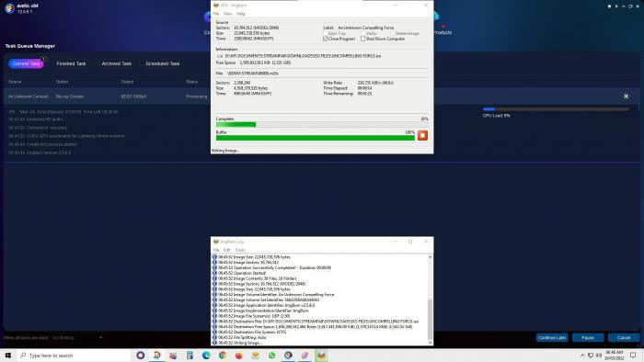Screen dimensions: 644x362
Task: Click the Windows Start button
Action: 7,355
